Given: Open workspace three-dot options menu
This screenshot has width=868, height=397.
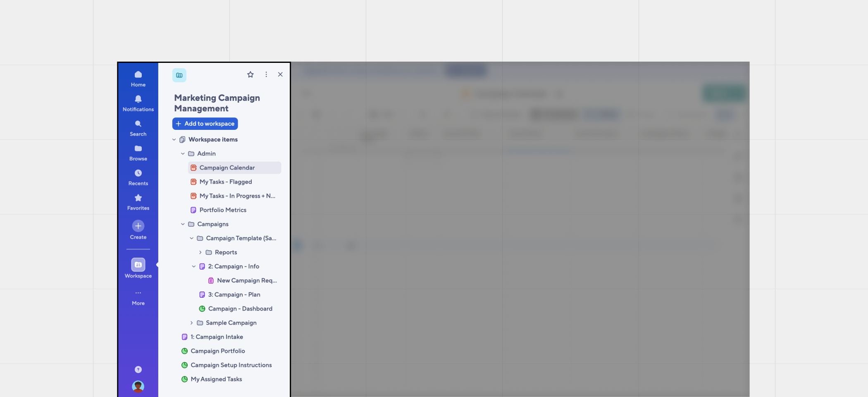Looking at the screenshot, I should pos(266,74).
